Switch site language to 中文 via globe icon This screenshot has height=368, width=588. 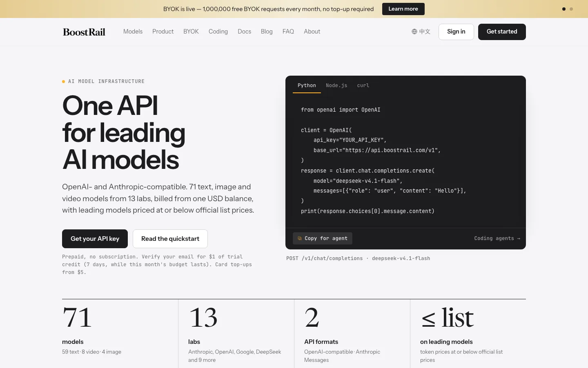pos(421,31)
